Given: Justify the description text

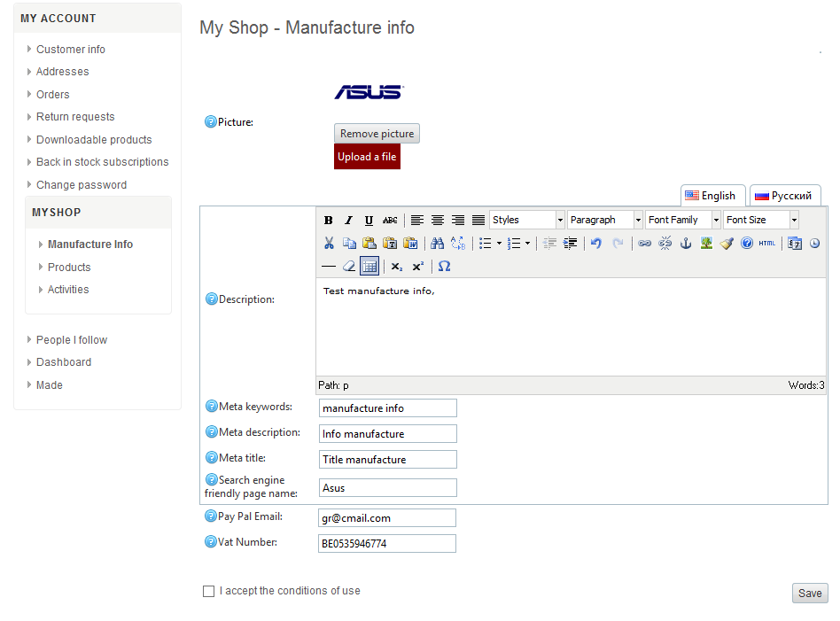Looking at the screenshot, I should [x=478, y=221].
